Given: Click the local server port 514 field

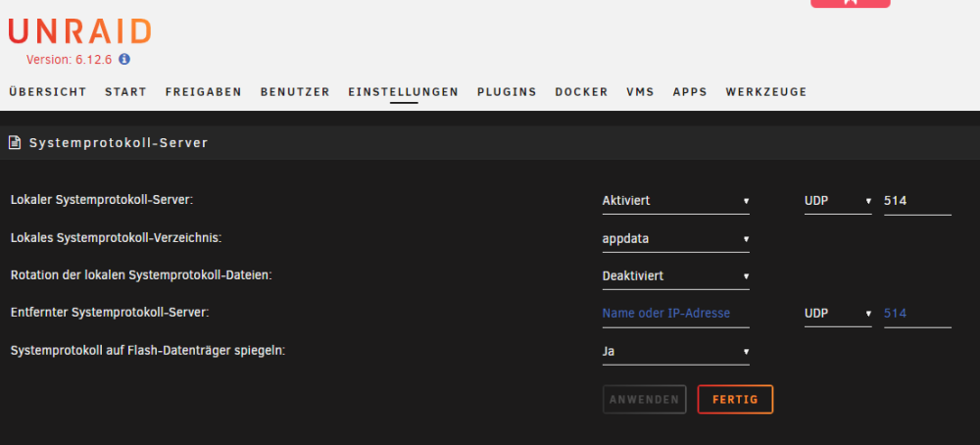Looking at the screenshot, I should (x=917, y=201).
